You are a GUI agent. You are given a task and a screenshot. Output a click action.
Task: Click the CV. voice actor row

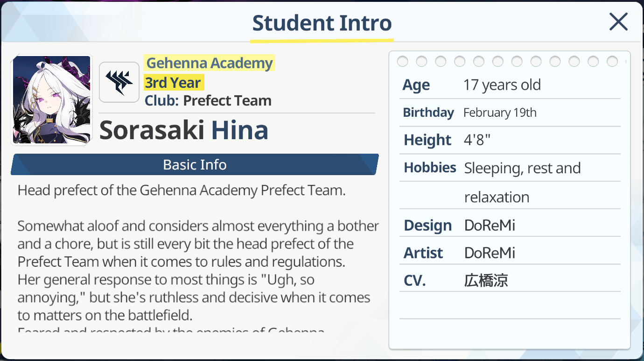[486, 281]
